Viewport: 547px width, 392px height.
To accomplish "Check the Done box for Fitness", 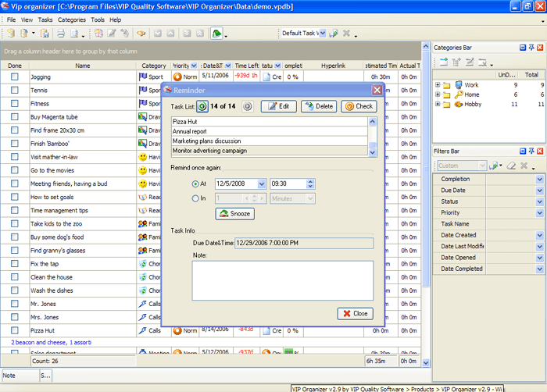I will (x=15, y=104).
